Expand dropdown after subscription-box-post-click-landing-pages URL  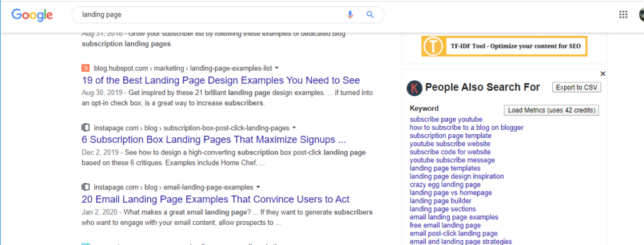click(294, 127)
